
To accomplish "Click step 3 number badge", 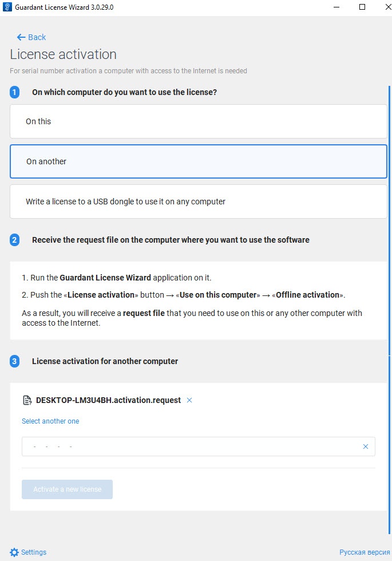I will pos(15,361).
